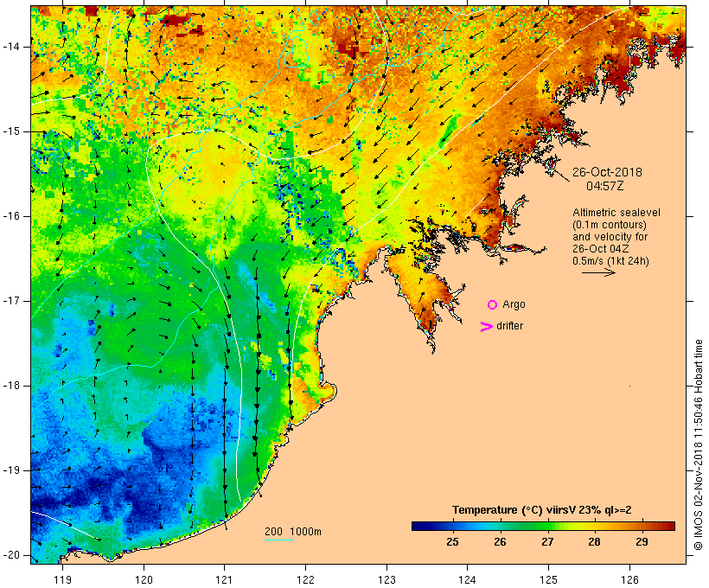
Task: Click the '04:57Z' time label
Action: [605, 186]
